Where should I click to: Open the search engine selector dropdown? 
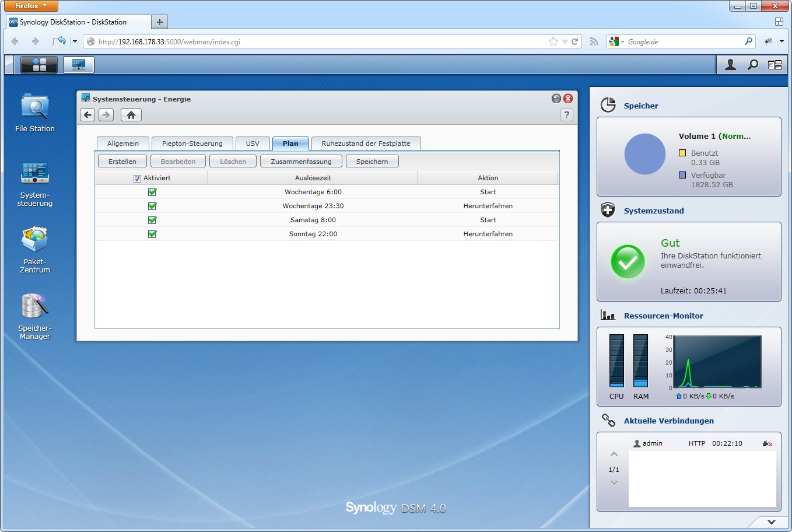click(x=616, y=41)
